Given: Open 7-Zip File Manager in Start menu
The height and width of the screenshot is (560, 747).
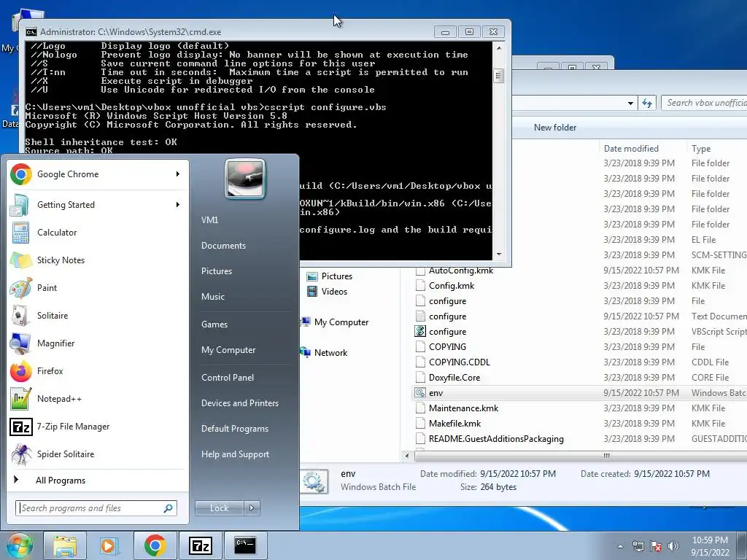Looking at the screenshot, I should click(x=97, y=426).
